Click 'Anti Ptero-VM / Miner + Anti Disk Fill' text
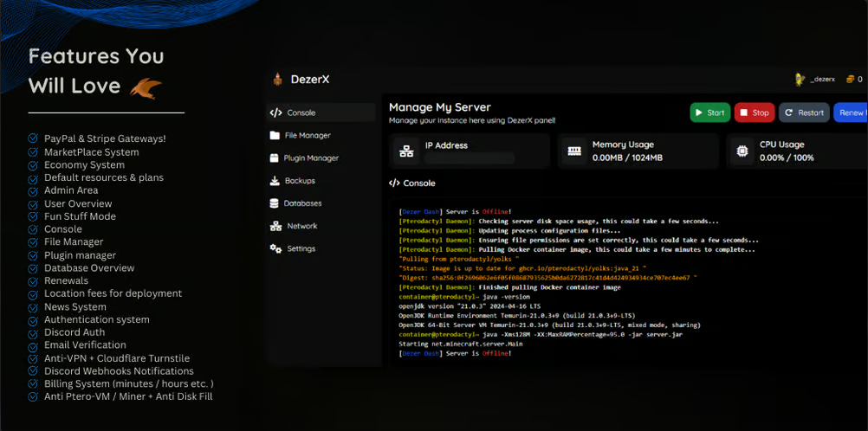The image size is (868, 431). (x=128, y=396)
